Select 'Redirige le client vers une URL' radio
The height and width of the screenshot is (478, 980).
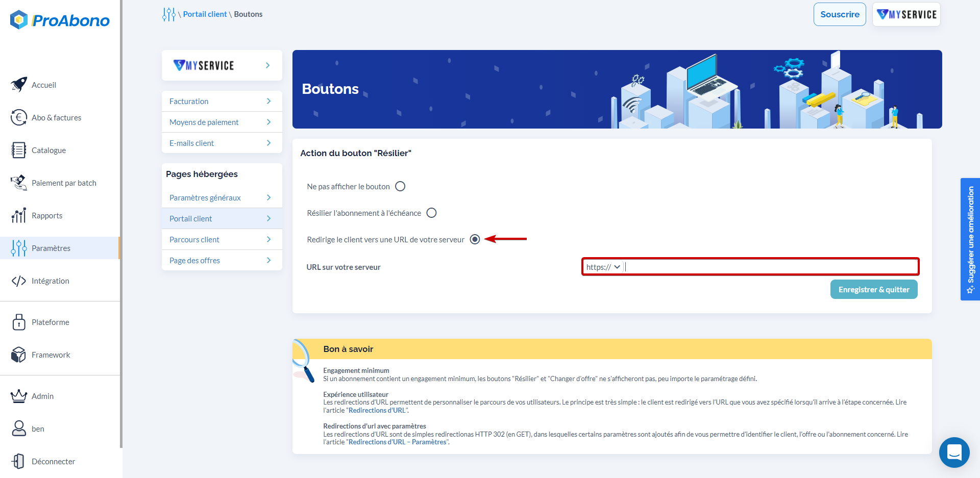[475, 239]
